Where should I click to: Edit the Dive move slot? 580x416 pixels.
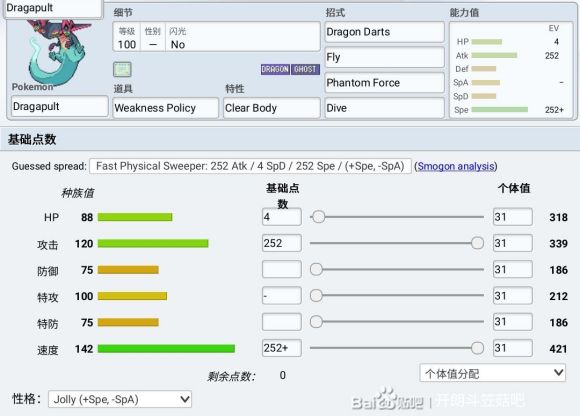[x=384, y=108]
